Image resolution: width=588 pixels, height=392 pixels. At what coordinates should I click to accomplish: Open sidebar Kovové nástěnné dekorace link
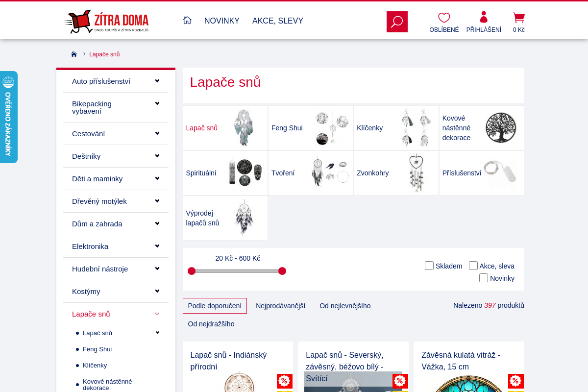[107, 384]
